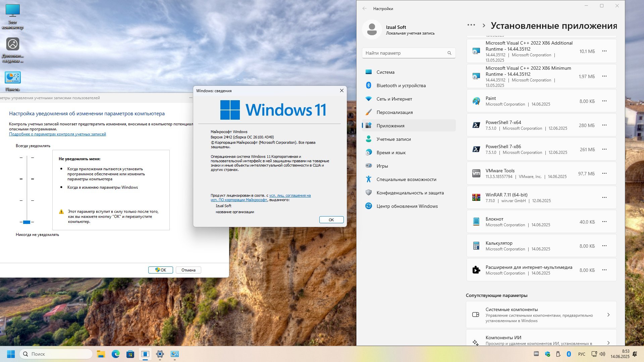This screenshot has height=362, width=644.
Task: Click the VMware Tools tray icon
Action: (536, 354)
